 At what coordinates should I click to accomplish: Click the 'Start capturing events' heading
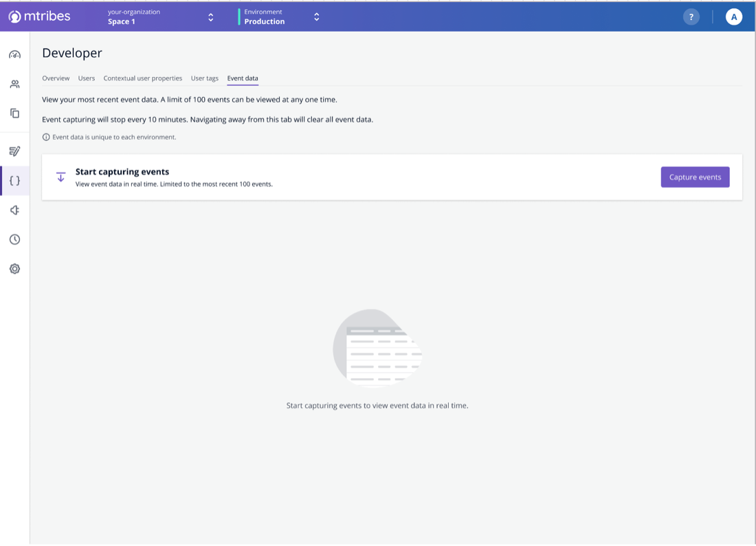click(x=122, y=172)
